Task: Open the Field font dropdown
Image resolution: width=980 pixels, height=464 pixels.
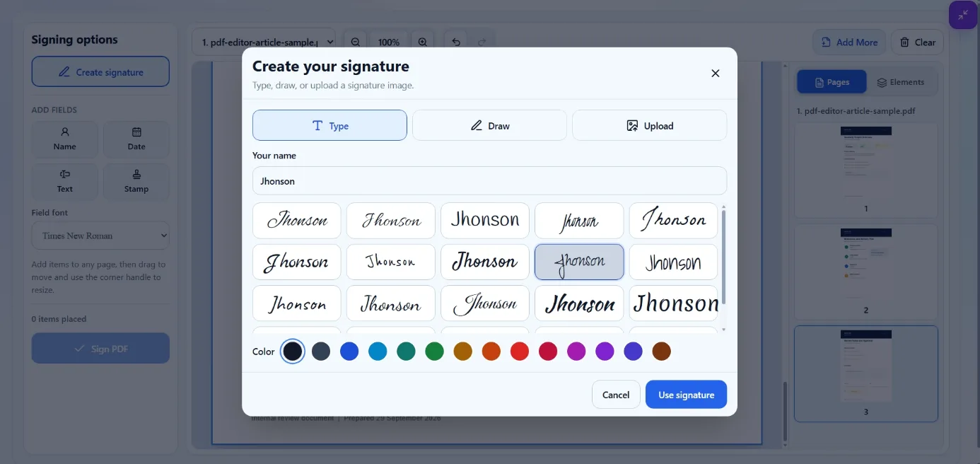Action: tap(100, 236)
